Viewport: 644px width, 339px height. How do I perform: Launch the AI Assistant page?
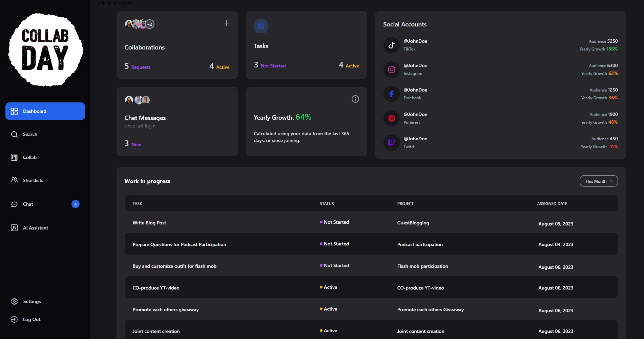point(35,228)
